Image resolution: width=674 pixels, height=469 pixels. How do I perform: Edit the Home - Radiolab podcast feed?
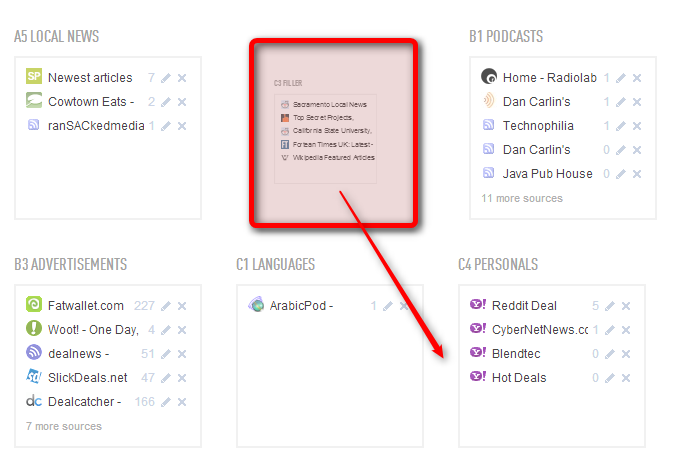tap(621, 78)
